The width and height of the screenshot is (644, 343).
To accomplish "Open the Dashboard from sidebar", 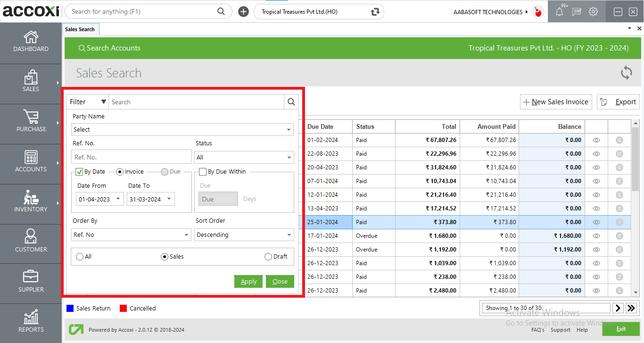I will [x=31, y=41].
